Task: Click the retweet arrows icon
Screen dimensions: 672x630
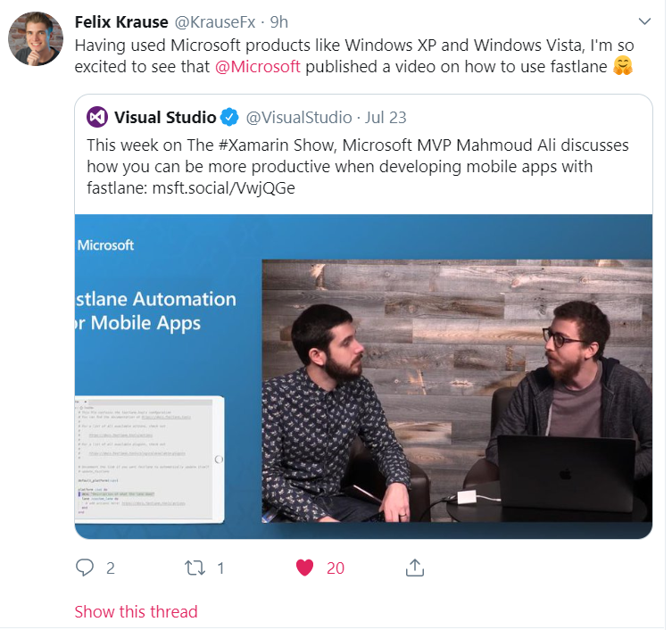Action: (x=195, y=568)
